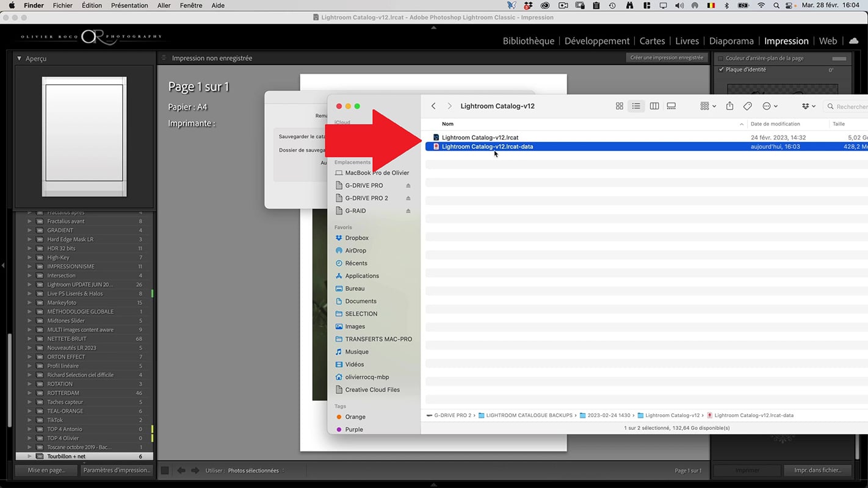
Task: Open the Dropbox toolbar dropdown in Finder
Action: point(808,106)
